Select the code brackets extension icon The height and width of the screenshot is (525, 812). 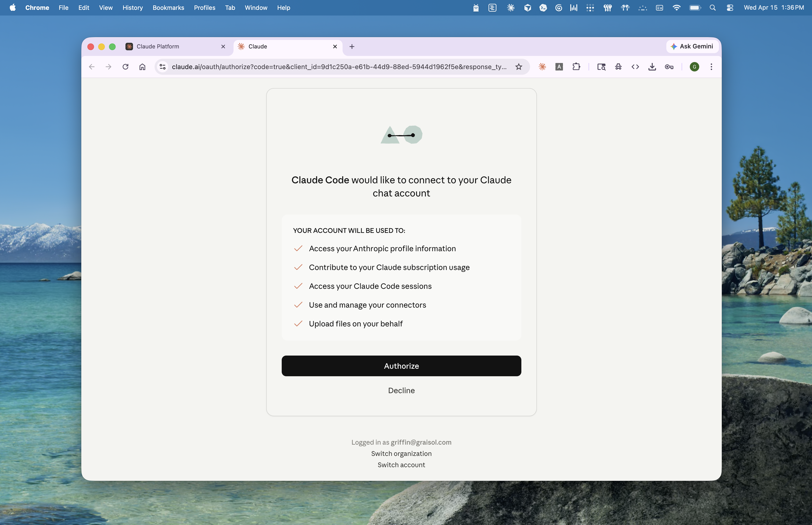point(635,67)
